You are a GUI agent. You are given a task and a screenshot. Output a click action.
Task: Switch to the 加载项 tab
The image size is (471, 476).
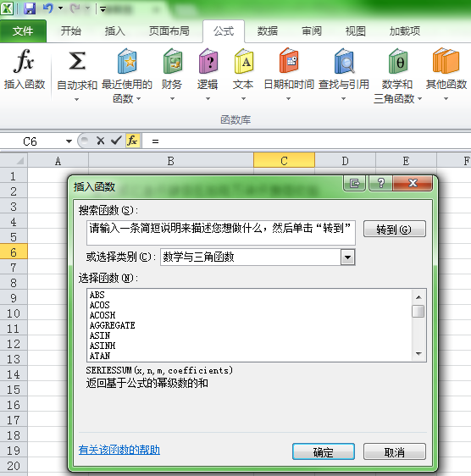(x=405, y=31)
